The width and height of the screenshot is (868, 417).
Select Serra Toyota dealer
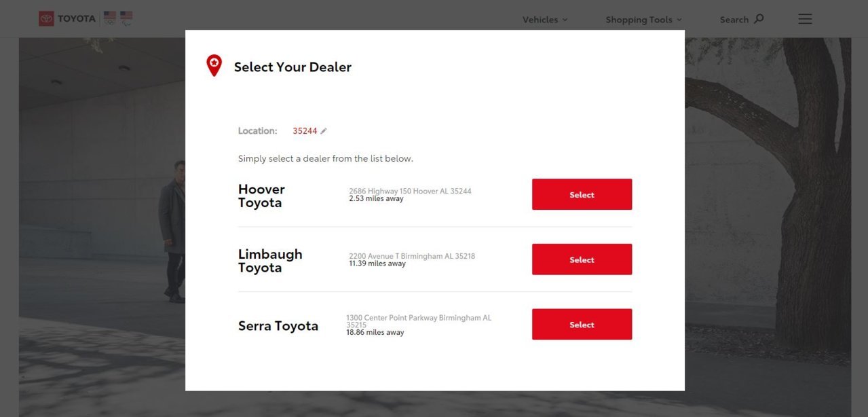click(x=582, y=325)
